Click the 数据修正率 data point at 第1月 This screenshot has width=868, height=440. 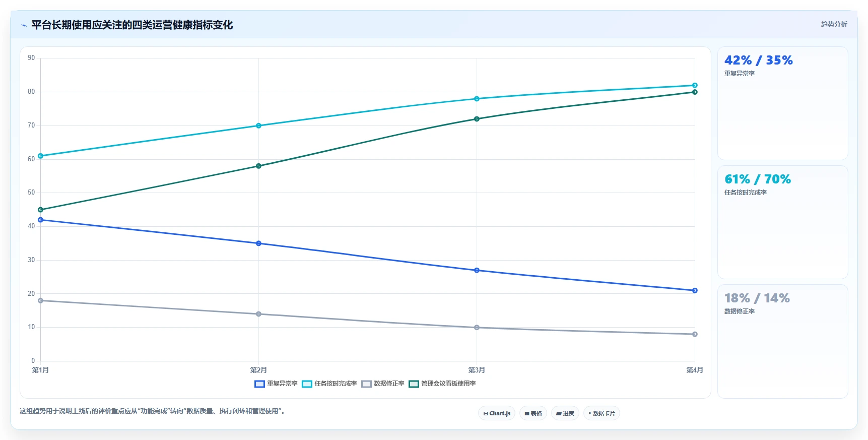40,300
